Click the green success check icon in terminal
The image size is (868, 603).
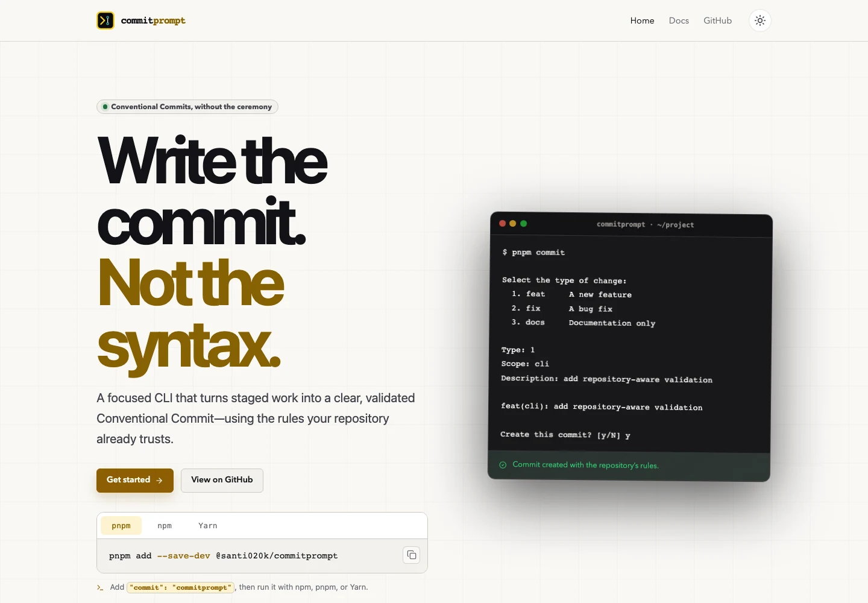tap(503, 465)
